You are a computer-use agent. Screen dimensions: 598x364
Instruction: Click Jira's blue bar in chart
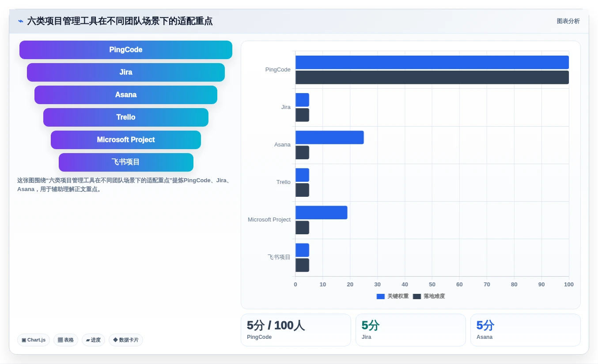pos(302,100)
